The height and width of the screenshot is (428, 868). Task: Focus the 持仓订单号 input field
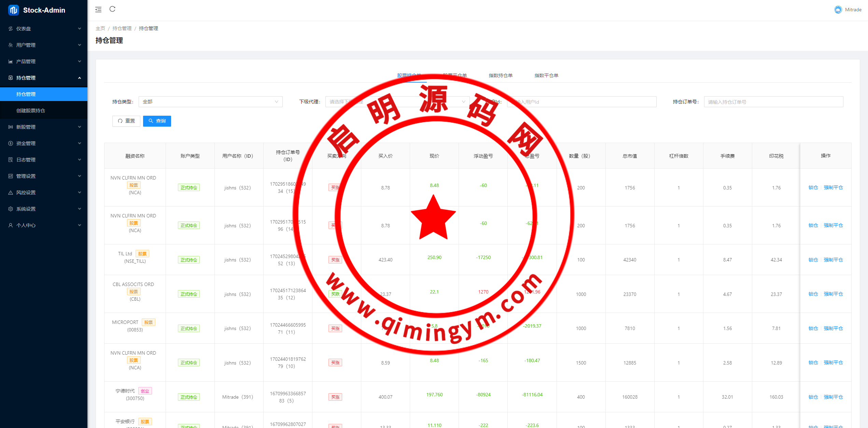pos(773,102)
